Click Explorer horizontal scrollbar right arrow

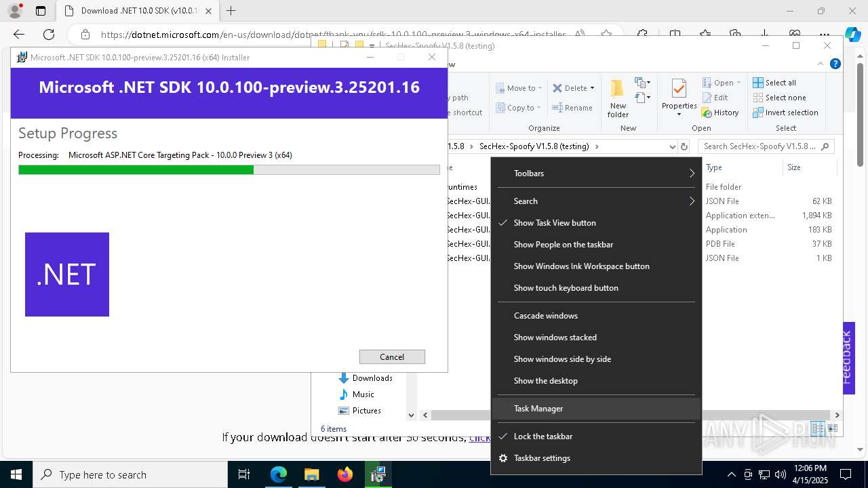[x=837, y=415]
